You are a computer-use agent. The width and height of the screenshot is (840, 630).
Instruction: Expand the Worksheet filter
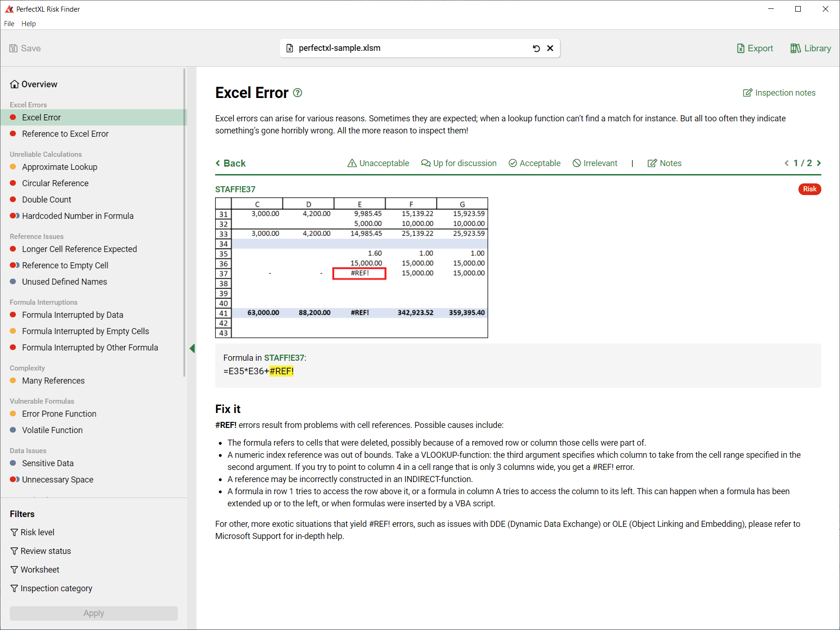[35, 570]
